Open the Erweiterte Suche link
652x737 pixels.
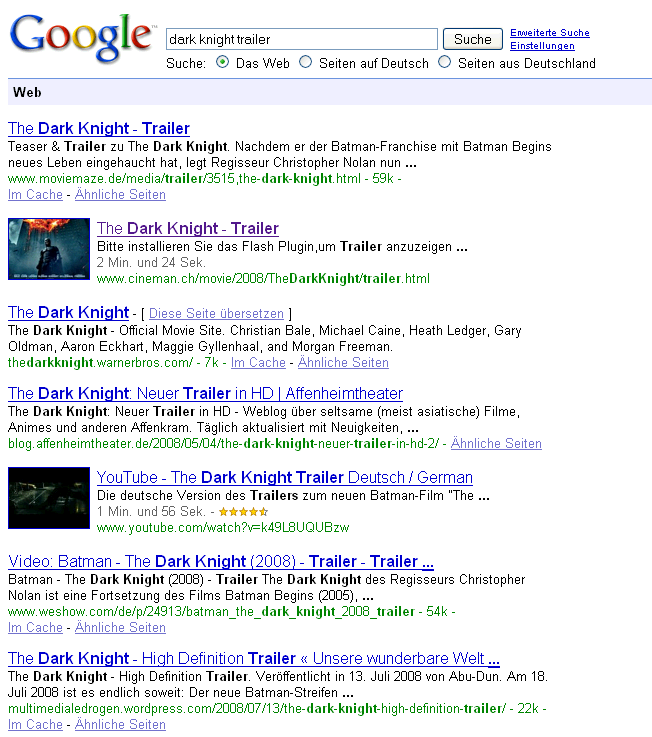point(550,32)
